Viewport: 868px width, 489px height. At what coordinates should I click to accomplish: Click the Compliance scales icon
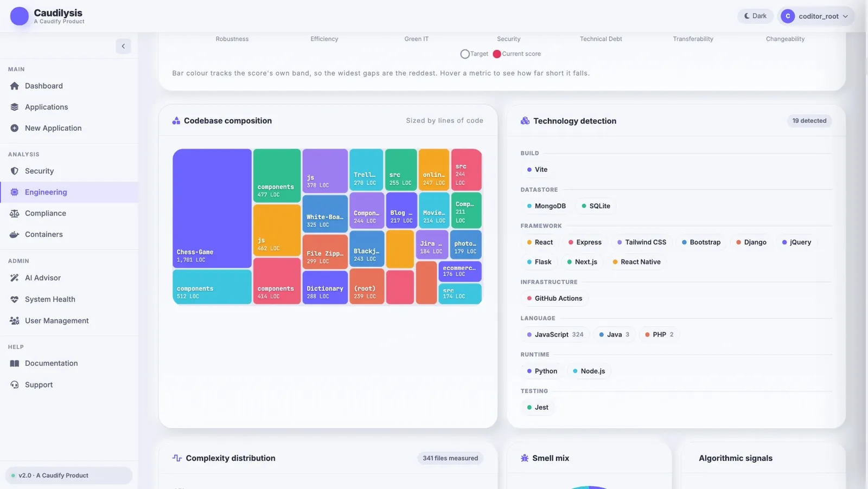(15, 213)
